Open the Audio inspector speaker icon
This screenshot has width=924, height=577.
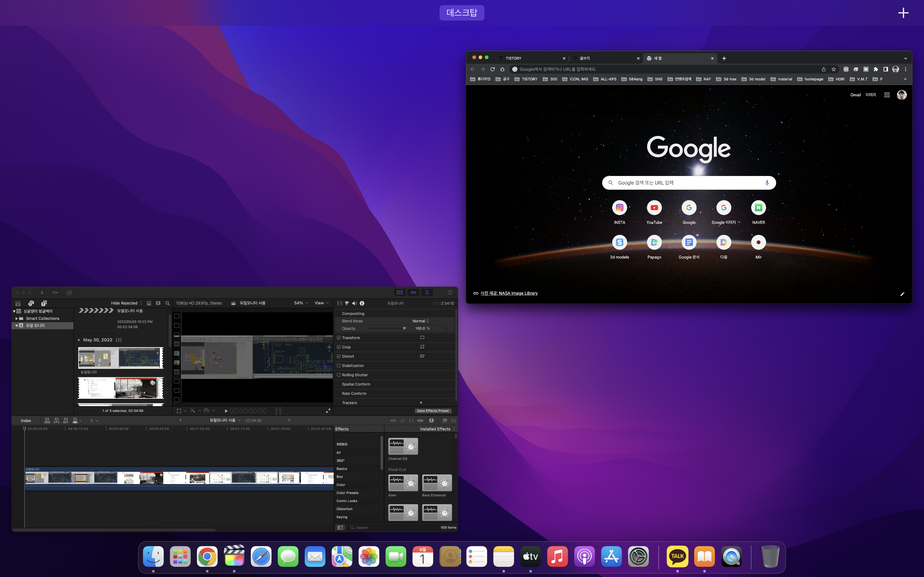354,303
